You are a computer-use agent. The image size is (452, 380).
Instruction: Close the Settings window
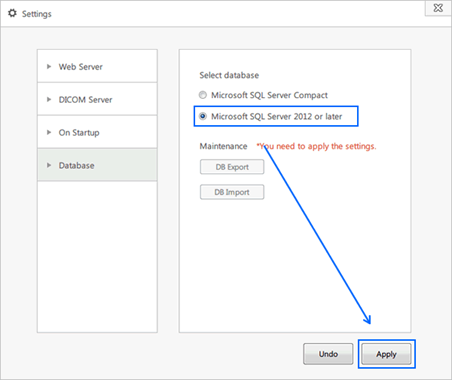point(438,8)
